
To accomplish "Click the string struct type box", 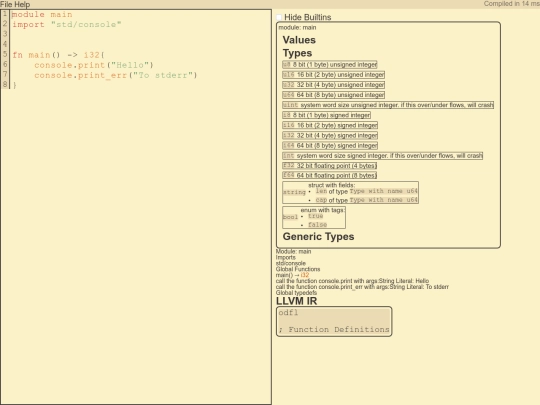I will pos(350,193).
